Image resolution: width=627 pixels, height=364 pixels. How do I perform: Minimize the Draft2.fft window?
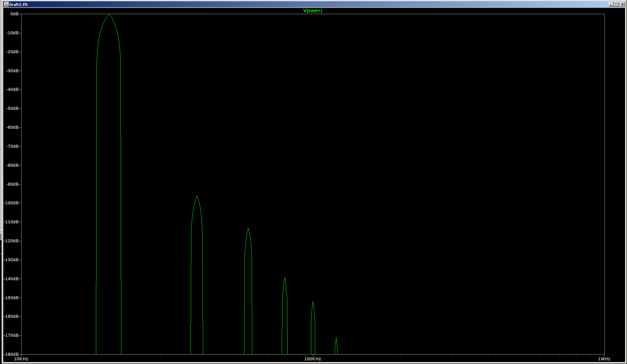611,4
